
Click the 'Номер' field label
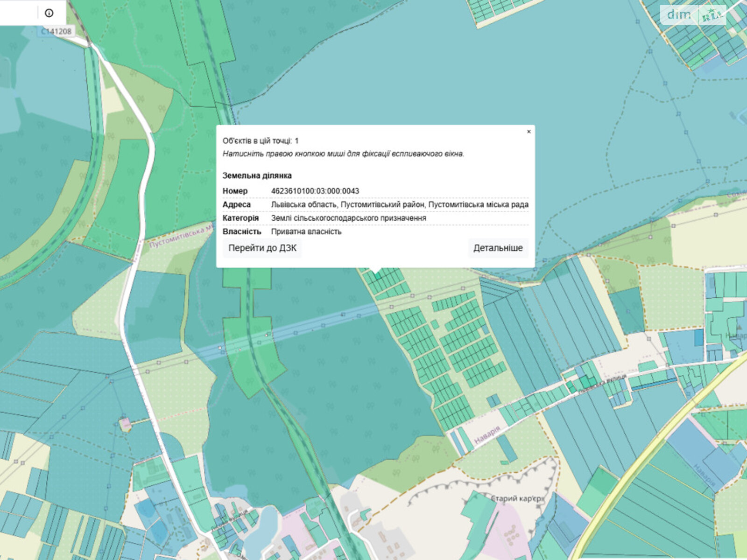coord(235,191)
